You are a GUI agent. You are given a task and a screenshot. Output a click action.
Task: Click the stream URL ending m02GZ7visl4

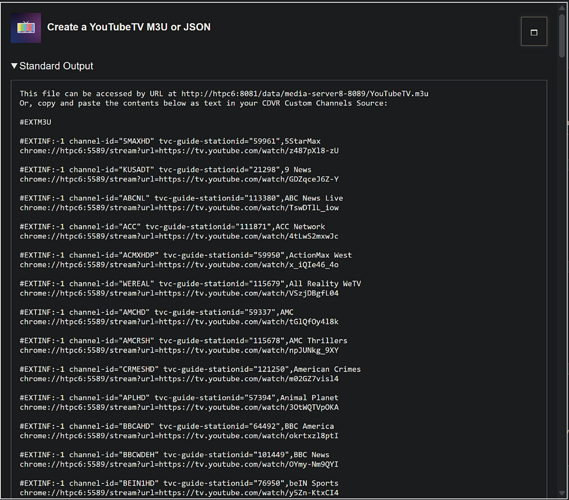(179, 379)
